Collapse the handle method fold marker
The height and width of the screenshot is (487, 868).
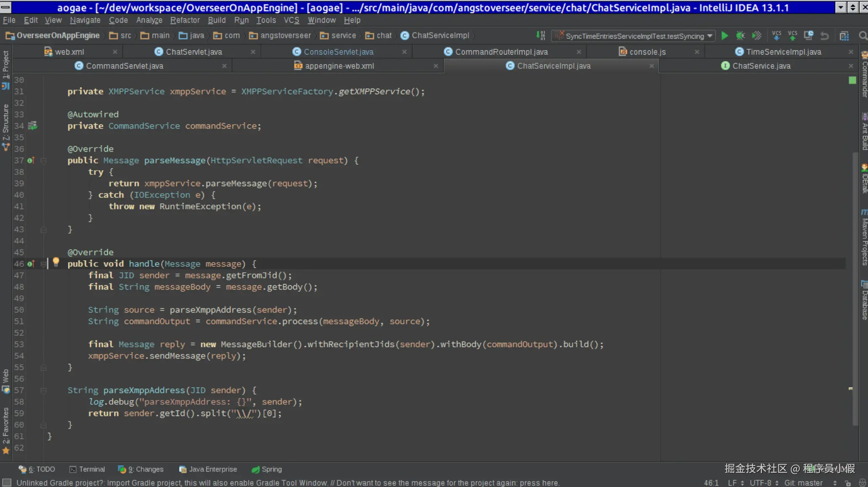tap(43, 264)
